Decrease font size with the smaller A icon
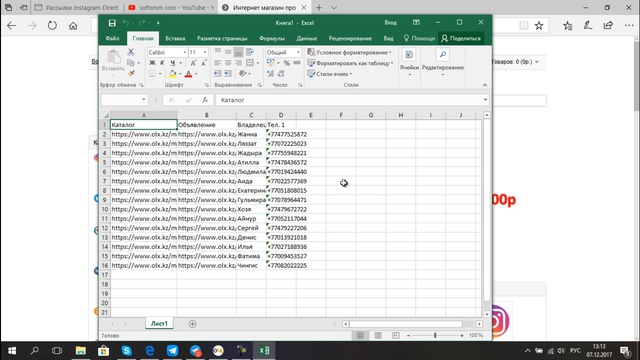This screenshot has width=640, height=360. coord(204,63)
